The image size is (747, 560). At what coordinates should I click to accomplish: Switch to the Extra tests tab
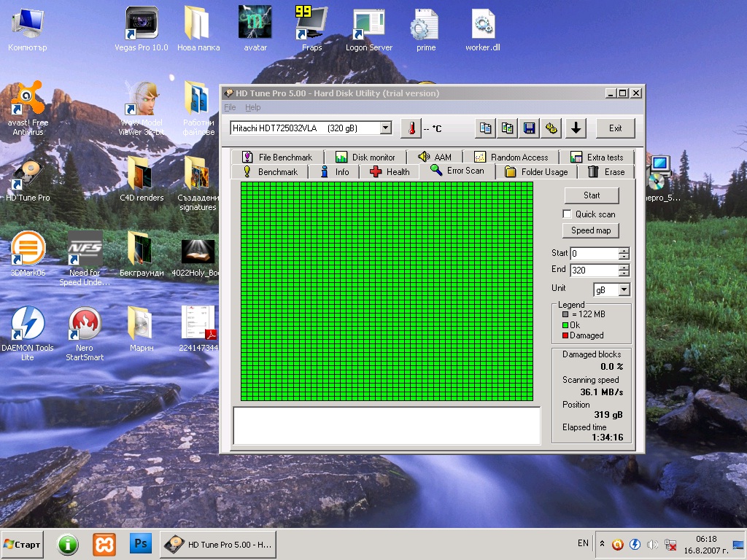tap(597, 157)
